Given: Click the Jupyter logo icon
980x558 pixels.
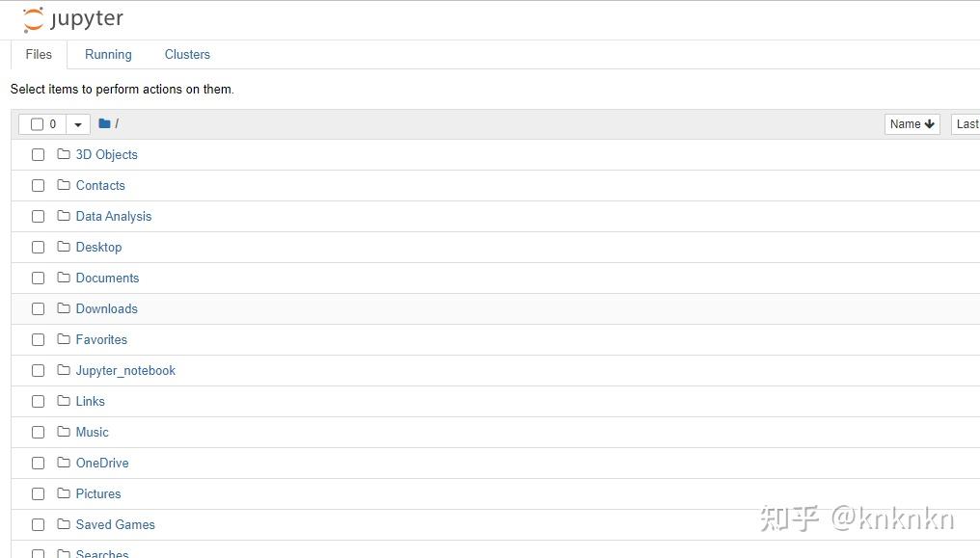Looking at the screenshot, I should 33,19.
